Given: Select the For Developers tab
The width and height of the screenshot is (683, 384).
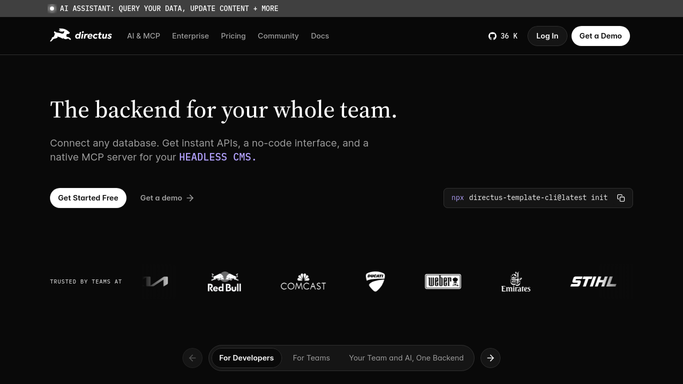Looking at the screenshot, I should (247, 358).
